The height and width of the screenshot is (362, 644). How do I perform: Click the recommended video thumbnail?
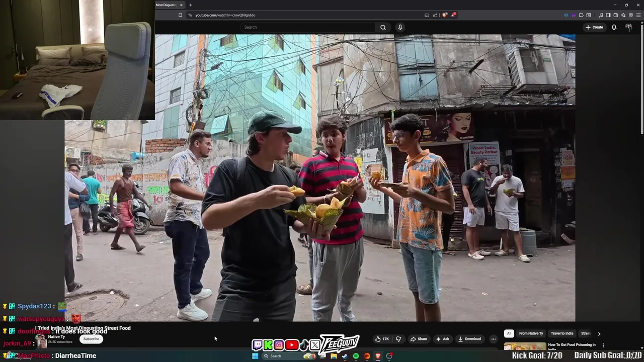(x=525, y=346)
